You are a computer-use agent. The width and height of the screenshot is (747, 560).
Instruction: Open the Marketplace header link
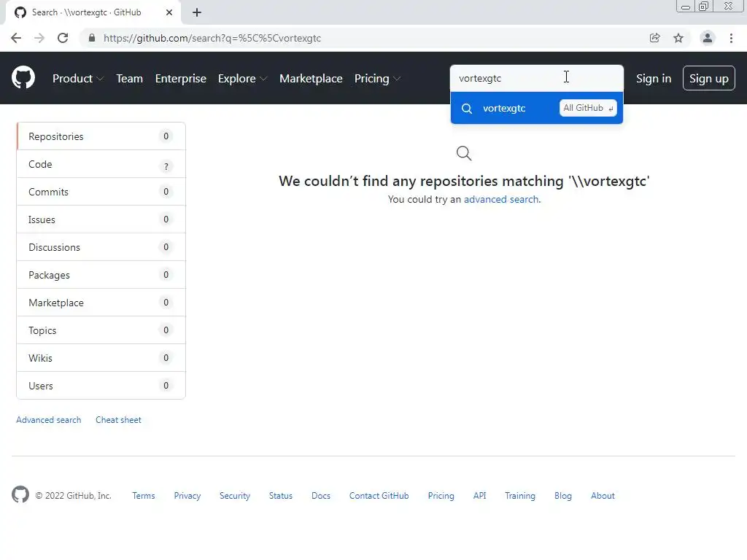(x=311, y=79)
